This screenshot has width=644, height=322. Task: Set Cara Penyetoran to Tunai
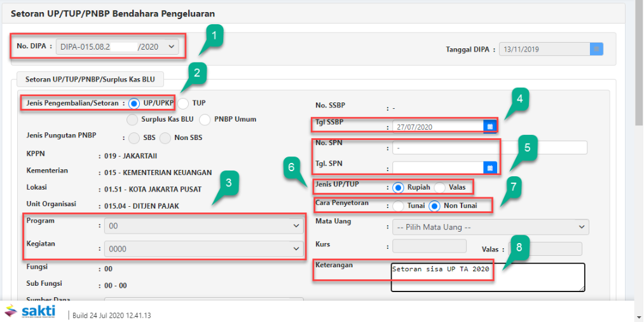click(x=399, y=206)
